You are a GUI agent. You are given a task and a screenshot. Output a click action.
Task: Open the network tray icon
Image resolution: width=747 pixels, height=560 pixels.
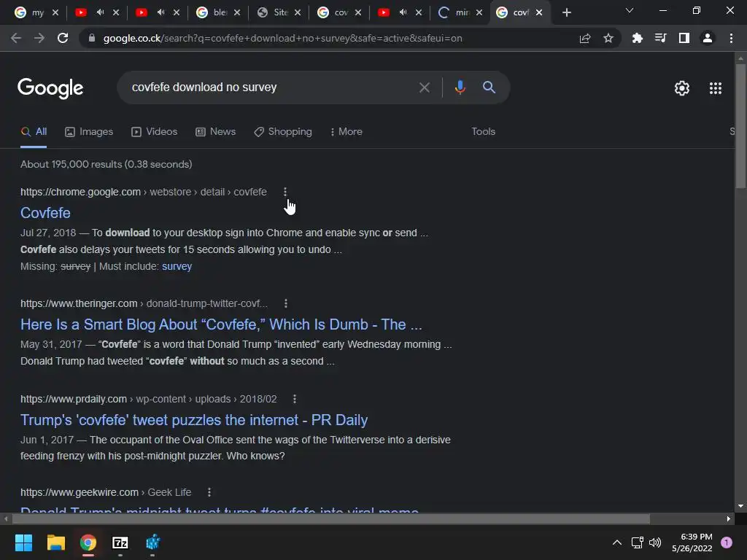[637, 542]
